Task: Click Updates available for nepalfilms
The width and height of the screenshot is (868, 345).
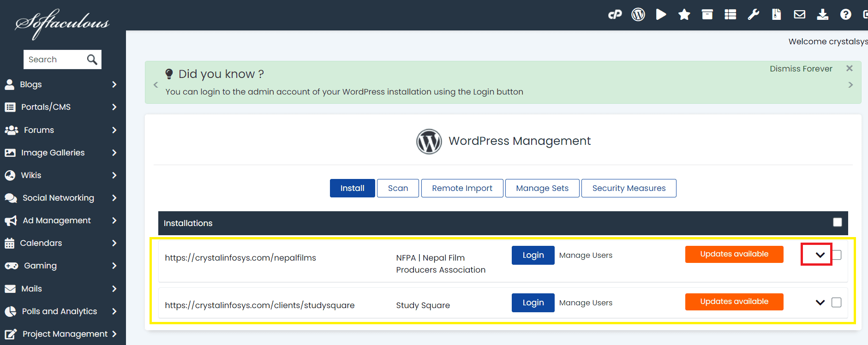Action: click(734, 254)
